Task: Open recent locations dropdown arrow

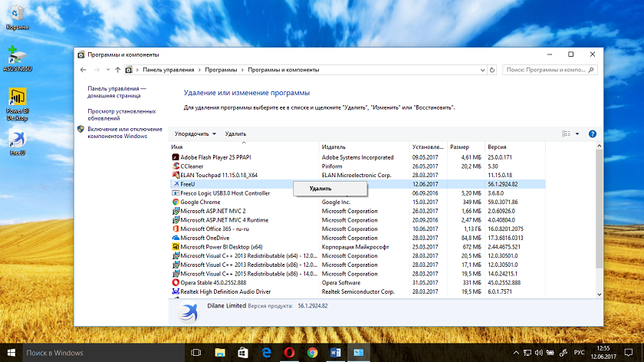Action: 108,70
